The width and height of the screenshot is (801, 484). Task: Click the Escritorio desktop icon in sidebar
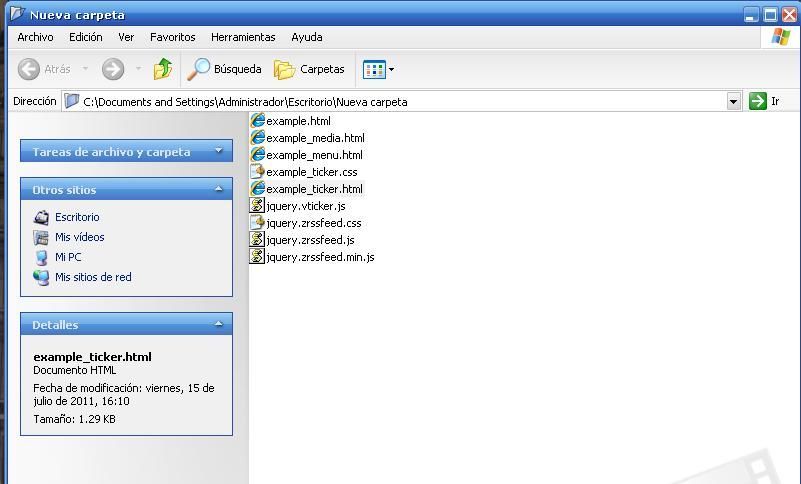tap(41, 217)
